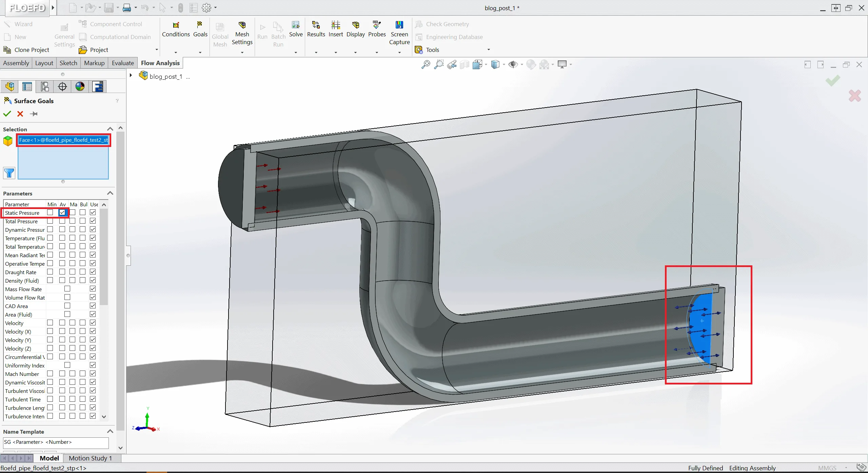This screenshot has height=473, width=868.
Task: Click the Section View icon
Action: [465, 64]
